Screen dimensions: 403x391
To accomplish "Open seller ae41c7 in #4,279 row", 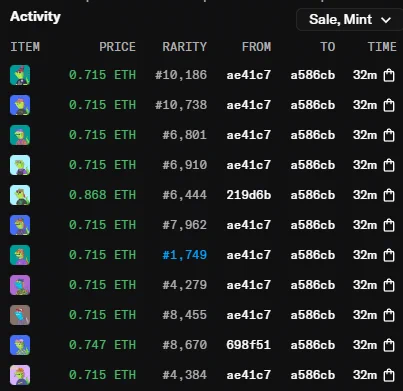I will point(249,285).
